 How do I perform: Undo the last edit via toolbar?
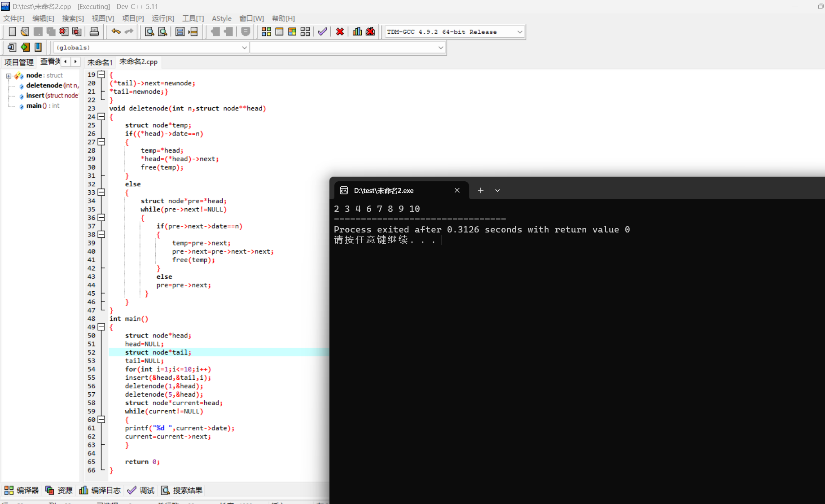pos(116,31)
